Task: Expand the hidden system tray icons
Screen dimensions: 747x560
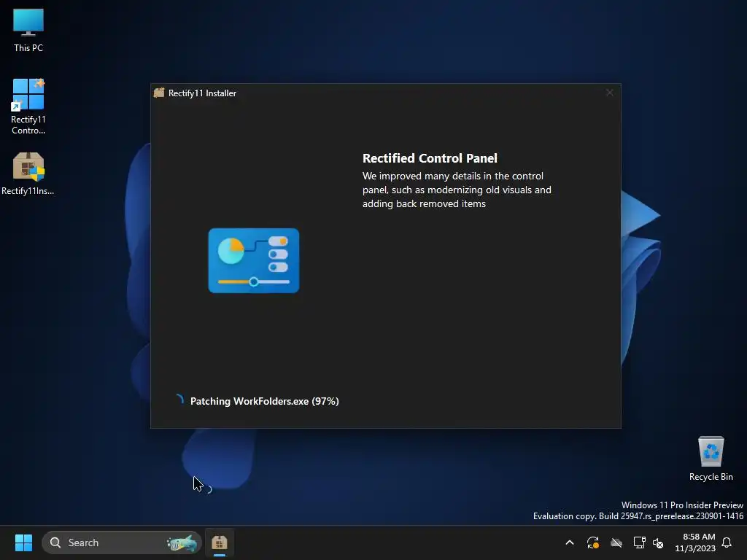Action: (569, 542)
